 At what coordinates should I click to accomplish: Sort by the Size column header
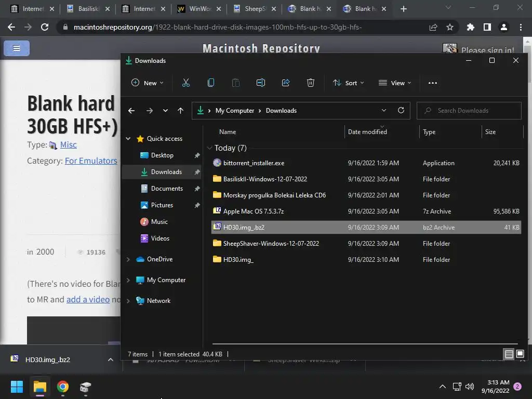(502, 131)
